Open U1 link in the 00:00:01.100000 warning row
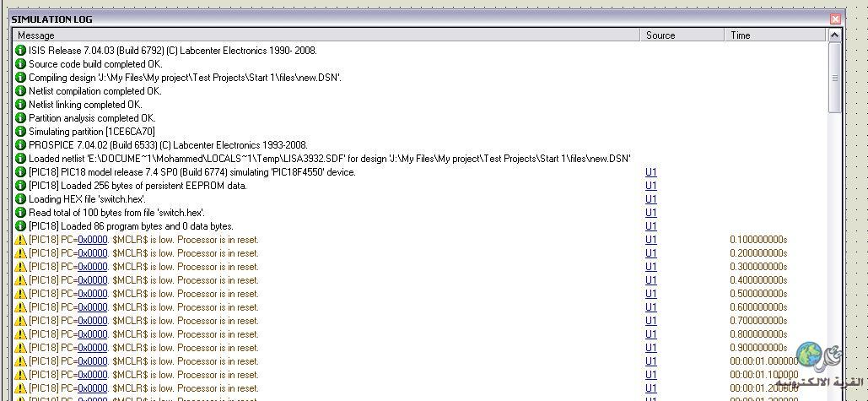Image resolution: width=868 pixels, height=401 pixels. [x=651, y=375]
